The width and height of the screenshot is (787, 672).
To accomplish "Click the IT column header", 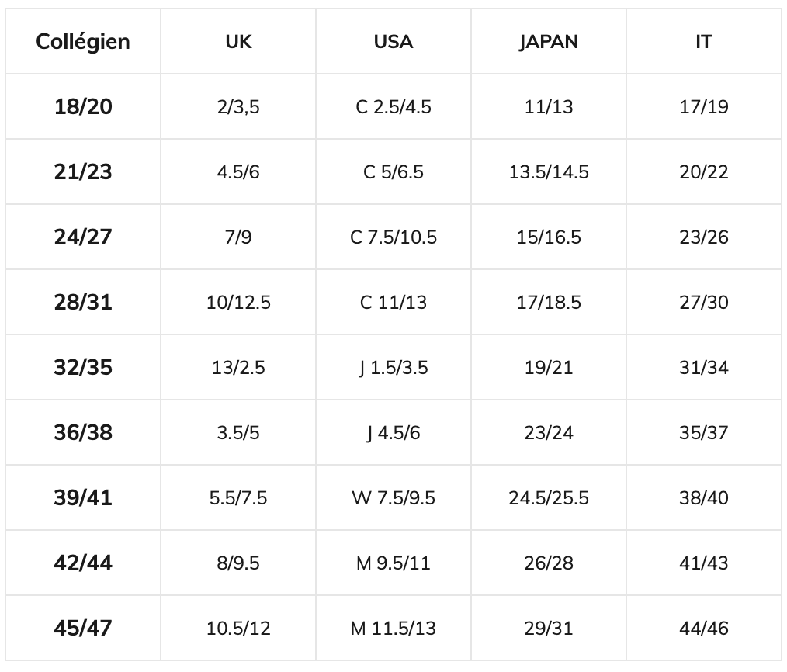I will pos(703,42).
